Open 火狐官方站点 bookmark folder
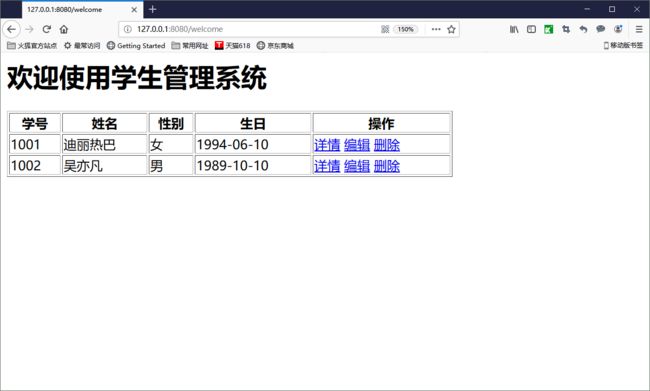This screenshot has height=391, width=650. point(32,46)
